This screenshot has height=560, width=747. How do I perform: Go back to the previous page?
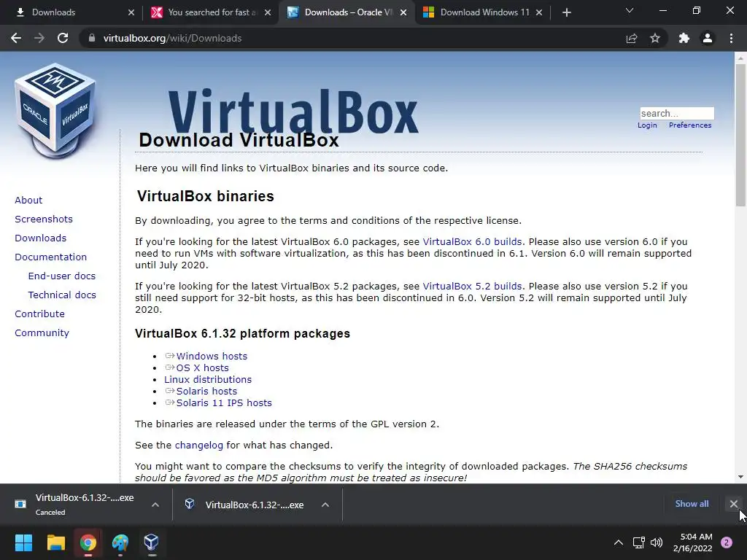16,38
